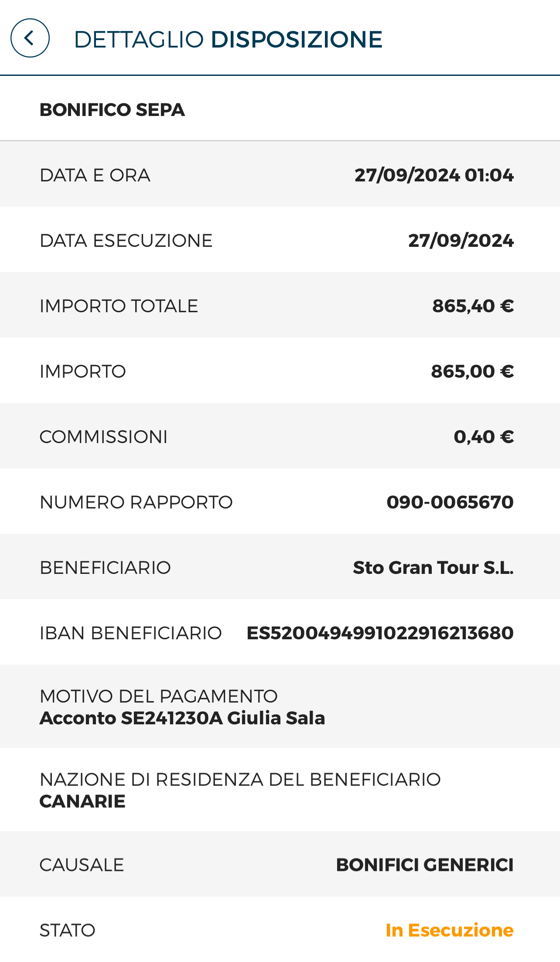Select the MOTIVO DEL PAGAMENTO label
The height and width of the screenshot is (962, 560).
159,696
